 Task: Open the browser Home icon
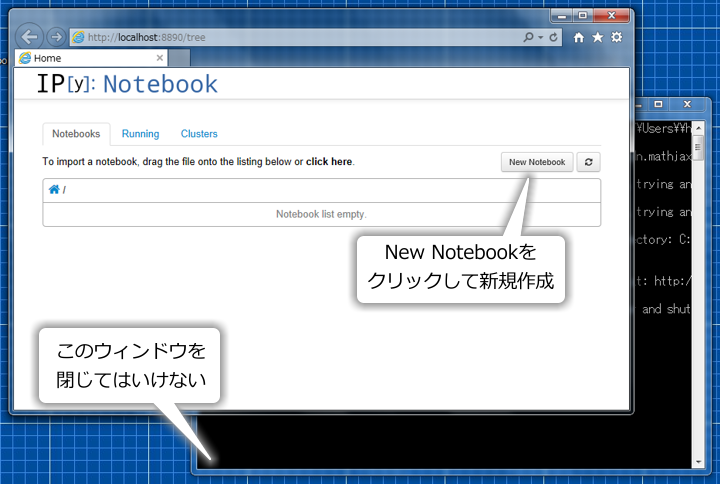pos(579,37)
